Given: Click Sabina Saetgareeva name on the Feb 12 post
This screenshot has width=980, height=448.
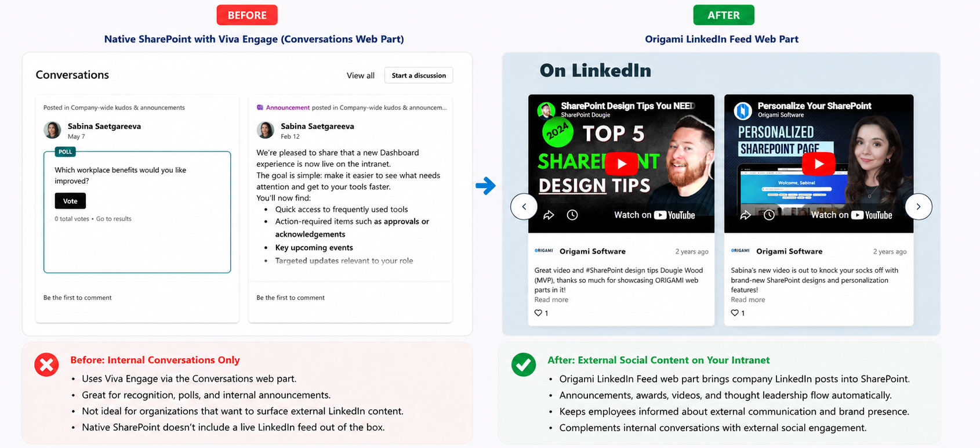Looking at the screenshot, I should tap(317, 126).
